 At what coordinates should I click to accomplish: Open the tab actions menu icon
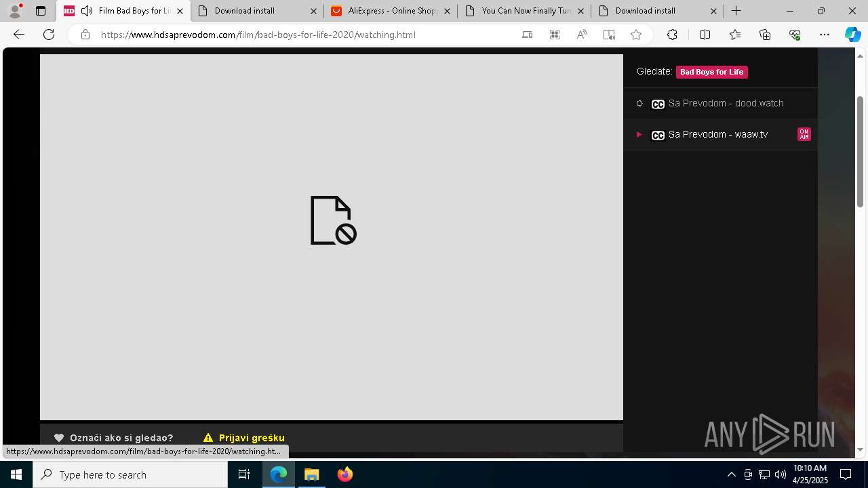coord(41,11)
